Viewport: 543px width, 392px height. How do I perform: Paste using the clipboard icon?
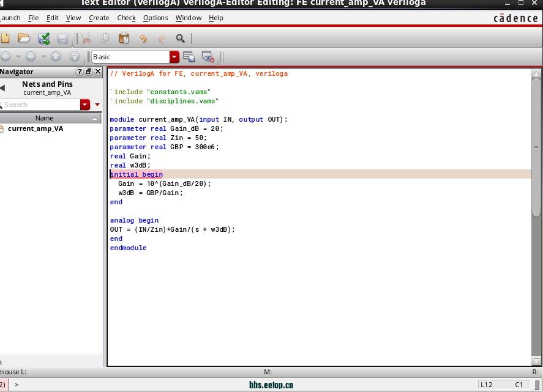[124, 38]
